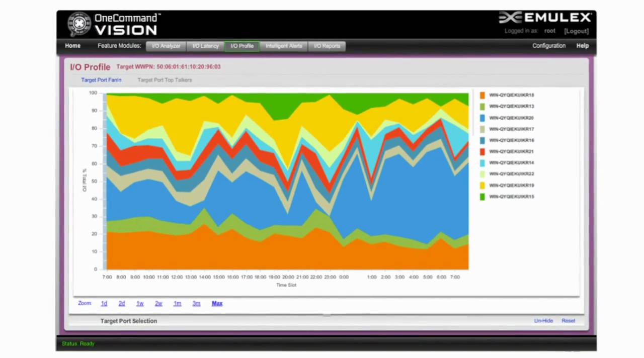Click the root username
This screenshot has width=644, height=358.
click(x=549, y=31)
